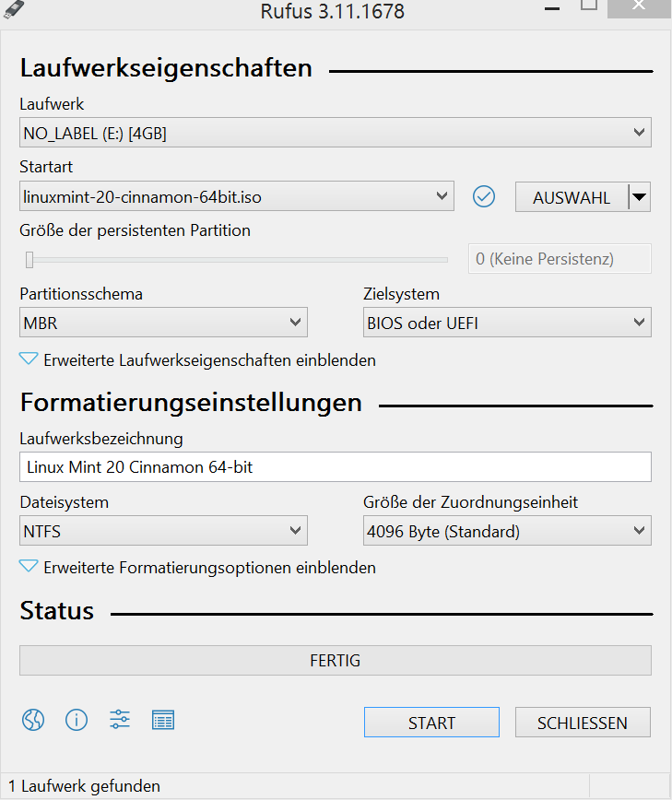Click the FERTIG status progress bar
The image size is (672, 800).
pyautogui.click(x=336, y=661)
